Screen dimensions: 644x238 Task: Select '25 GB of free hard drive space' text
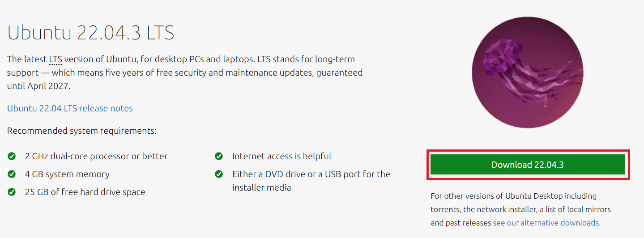(85, 192)
